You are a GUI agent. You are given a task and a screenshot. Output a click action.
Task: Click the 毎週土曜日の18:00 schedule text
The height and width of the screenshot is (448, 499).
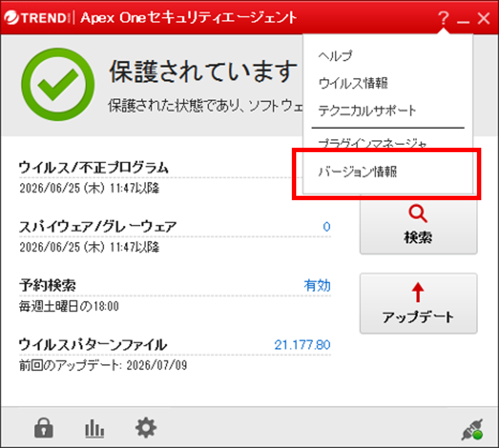[x=69, y=306]
